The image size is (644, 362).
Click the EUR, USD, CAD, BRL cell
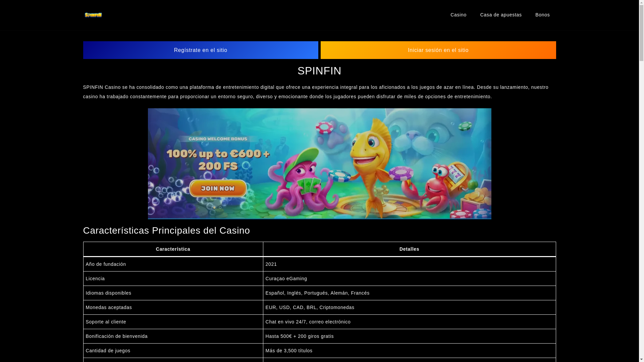click(409, 307)
